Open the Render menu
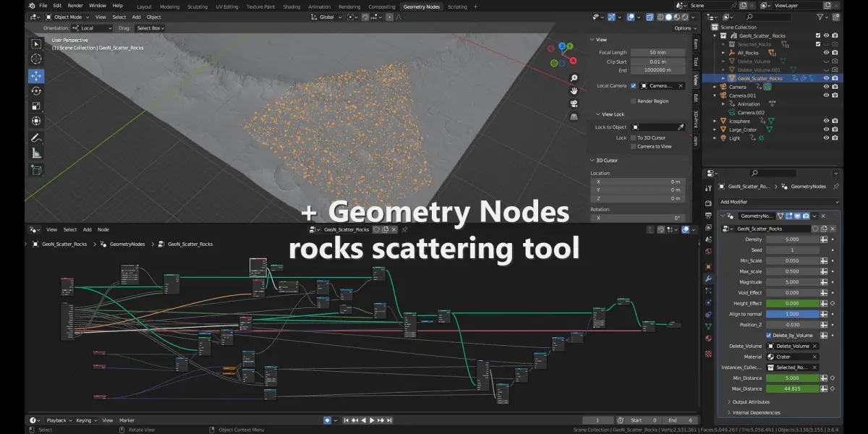Viewport: 868px width, 434px height. (x=75, y=6)
